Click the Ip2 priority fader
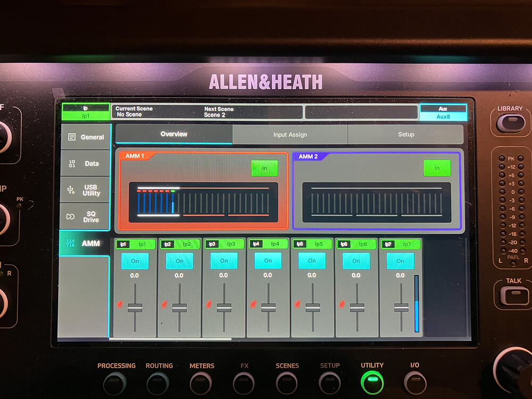Viewport: 532px width, 399px height. [x=179, y=307]
